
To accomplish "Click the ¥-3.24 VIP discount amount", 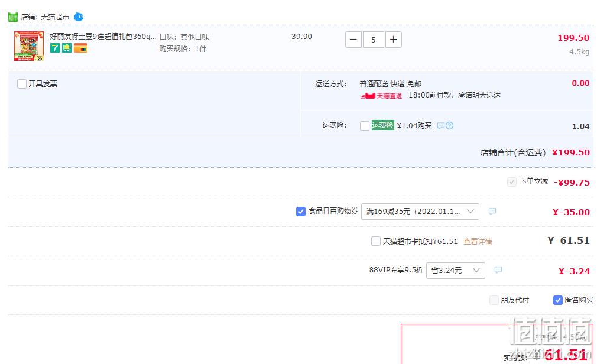I will [574, 271].
